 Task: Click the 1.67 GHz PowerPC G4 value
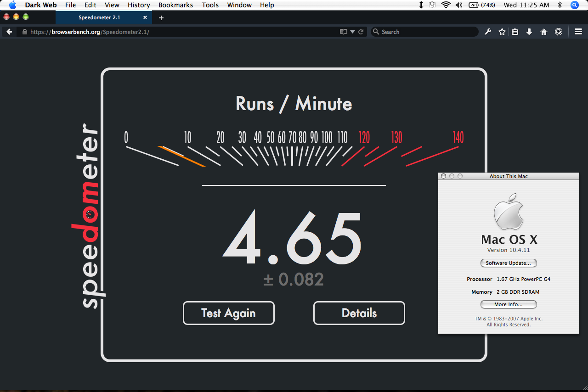pos(523,279)
